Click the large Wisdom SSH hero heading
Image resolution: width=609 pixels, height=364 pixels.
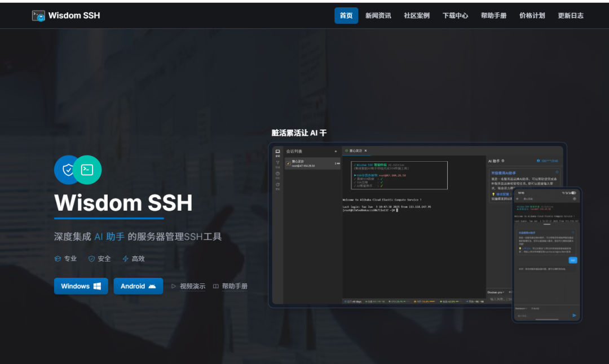(x=123, y=203)
